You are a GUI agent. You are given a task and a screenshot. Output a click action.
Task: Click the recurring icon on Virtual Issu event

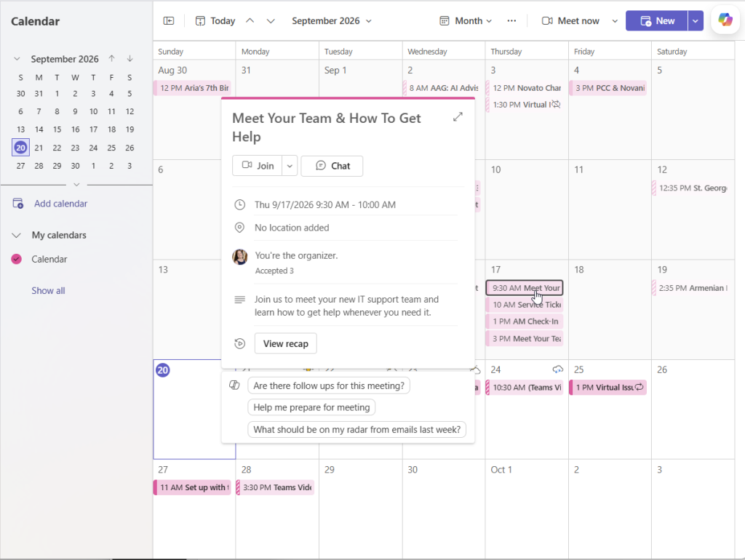[x=640, y=387]
